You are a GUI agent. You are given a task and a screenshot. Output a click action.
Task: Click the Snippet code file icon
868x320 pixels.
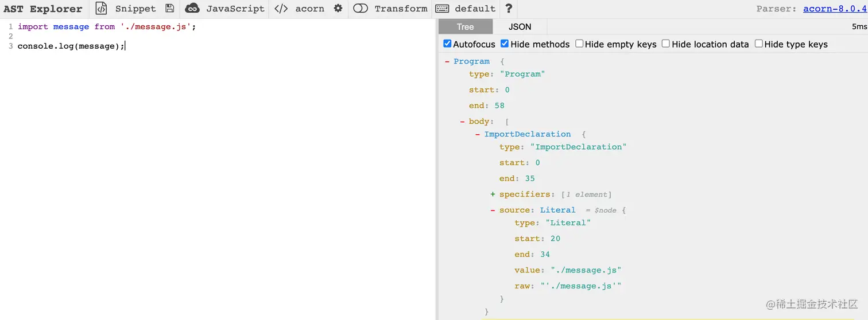pos(101,9)
